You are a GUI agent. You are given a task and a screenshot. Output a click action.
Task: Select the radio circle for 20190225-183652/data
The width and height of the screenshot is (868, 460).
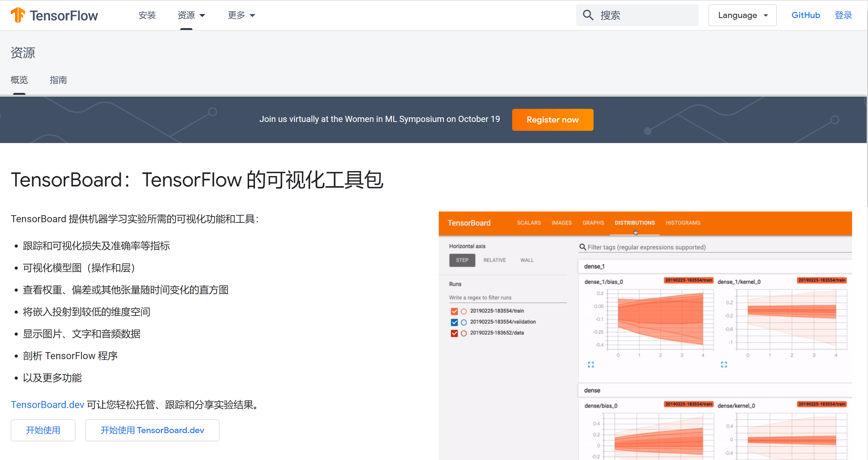tap(464, 333)
